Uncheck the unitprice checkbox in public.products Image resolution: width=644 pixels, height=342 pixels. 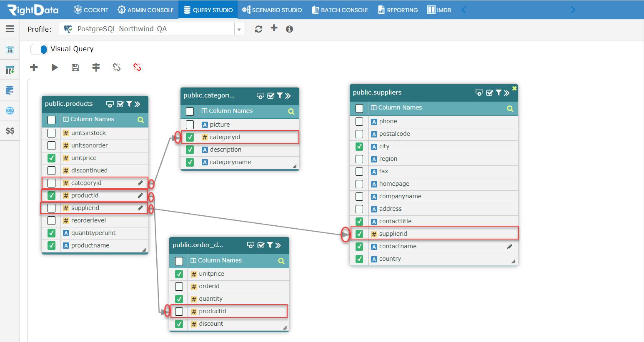coord(51,158)
